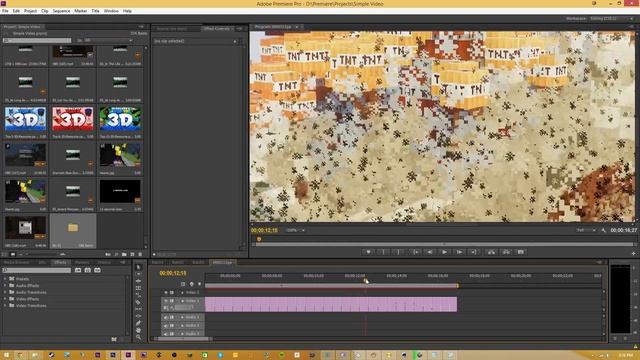Toggle Snap in the timeline
The width and height of the screenshot is (640, 360).
pyautogui.click(x=183, y=284)
